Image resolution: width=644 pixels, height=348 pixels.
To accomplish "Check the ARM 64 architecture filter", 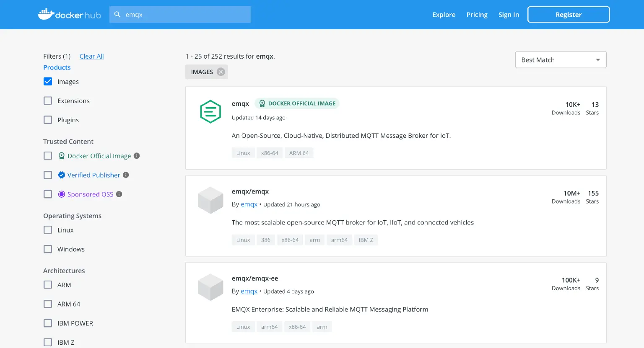I will [48, 304].
